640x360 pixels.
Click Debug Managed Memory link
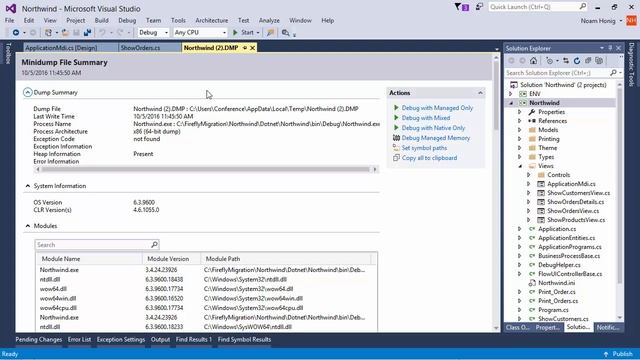click(x=436, y=138)
